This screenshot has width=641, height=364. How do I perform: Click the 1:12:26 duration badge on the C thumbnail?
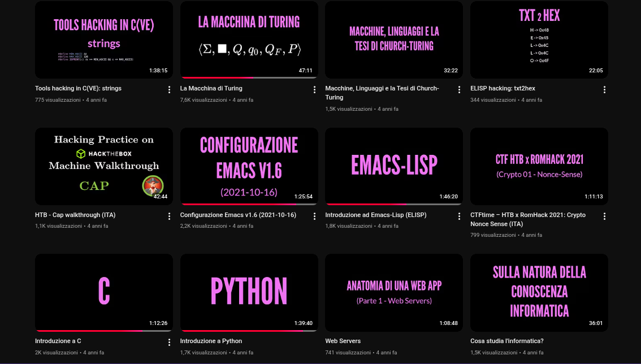(158, 323)
